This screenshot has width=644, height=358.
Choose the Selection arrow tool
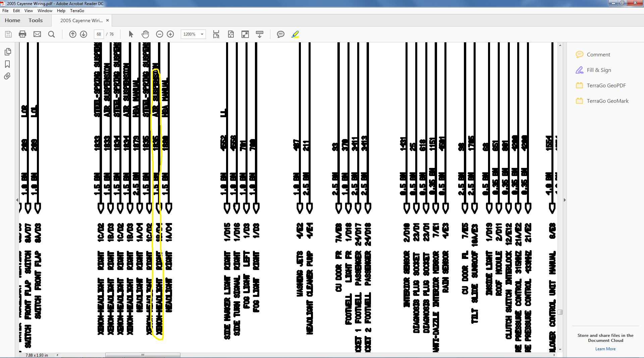[x=131, y=34]
